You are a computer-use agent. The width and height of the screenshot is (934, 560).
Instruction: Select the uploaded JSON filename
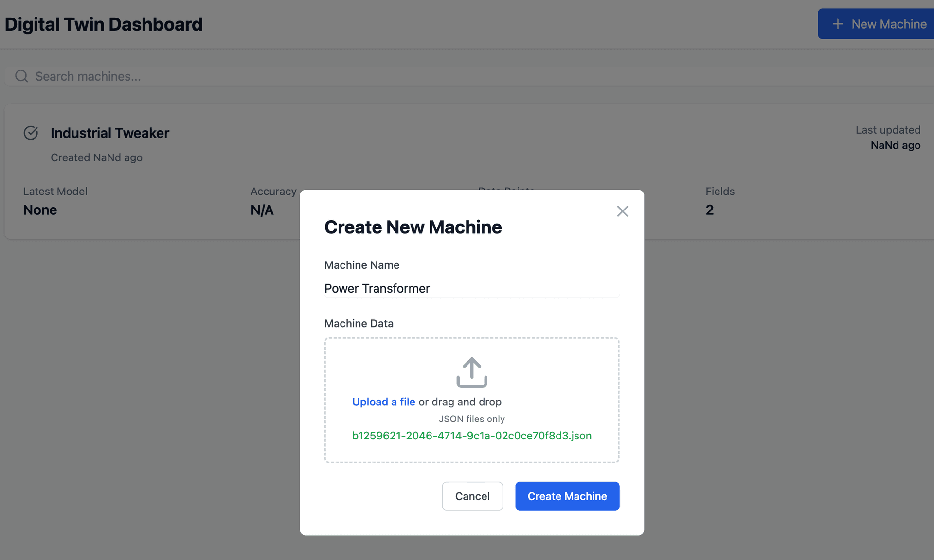[x=471, y=436]
